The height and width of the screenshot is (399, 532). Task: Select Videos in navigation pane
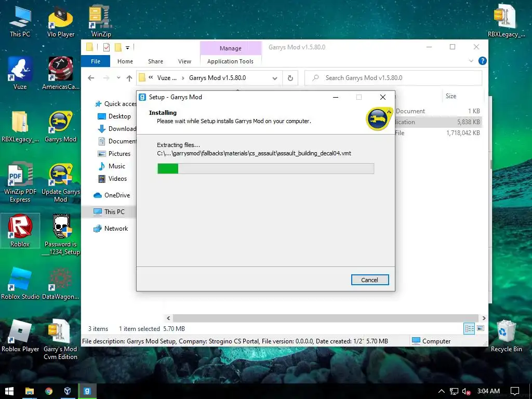(x=112, y=179)
